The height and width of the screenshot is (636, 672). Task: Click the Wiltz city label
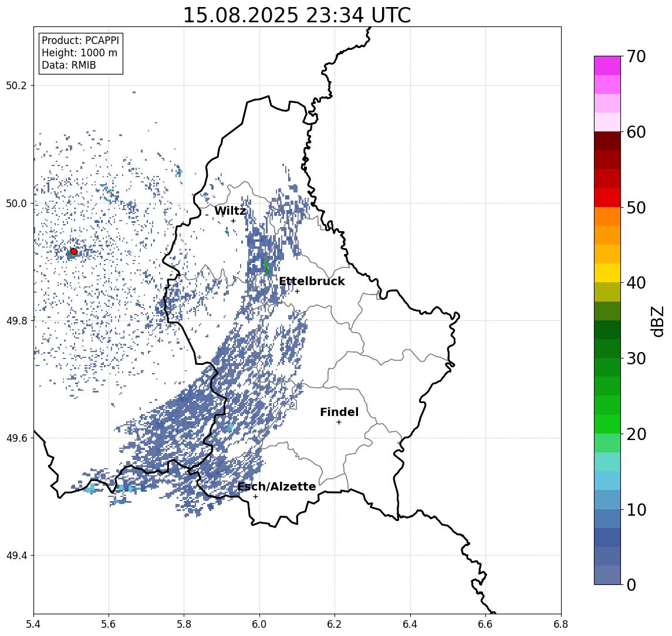coord(230,211)
